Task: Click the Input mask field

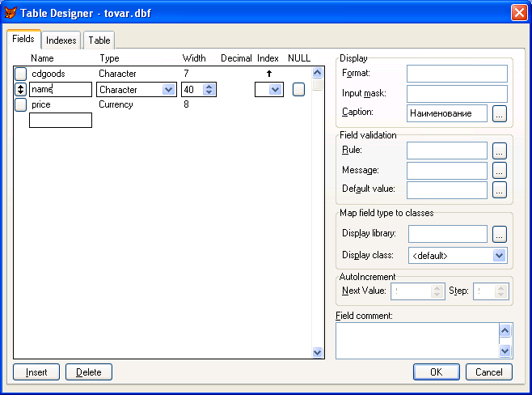Action: point(457,94)
